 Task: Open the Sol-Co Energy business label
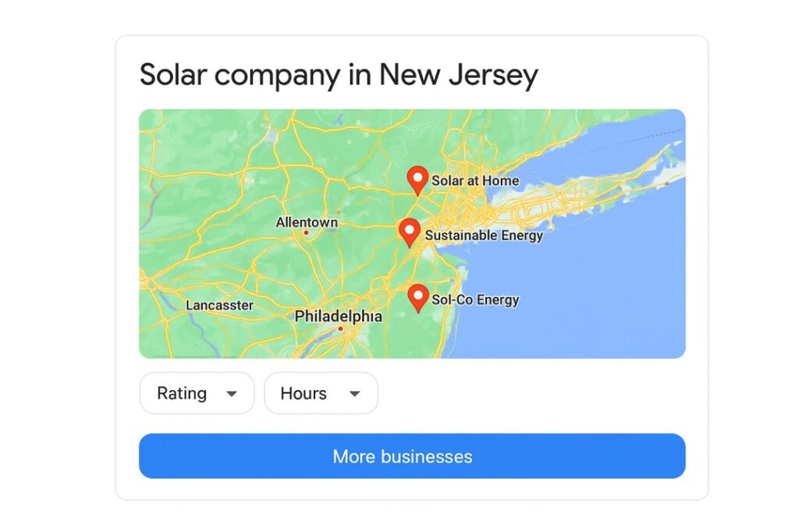(475, 300)
